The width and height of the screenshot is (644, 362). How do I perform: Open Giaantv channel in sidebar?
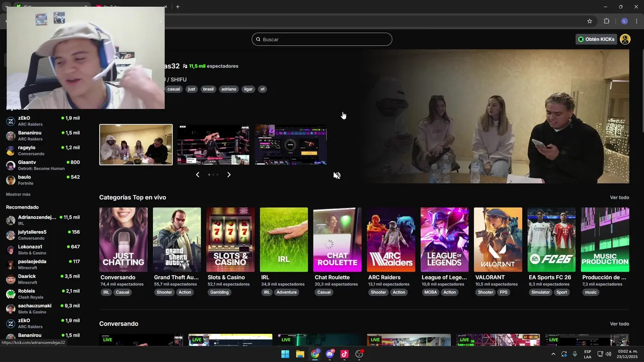click(x=43, y=165)
